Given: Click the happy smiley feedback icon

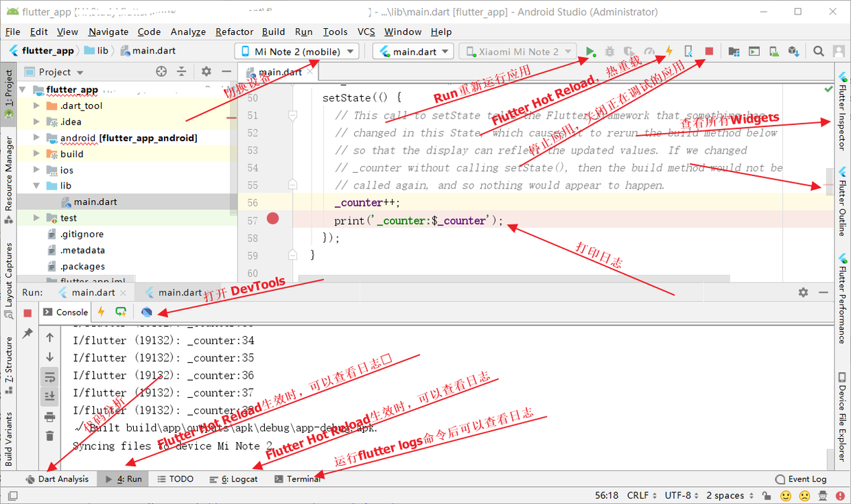Looking at the screenshot, I should click(x=786, y=496).
